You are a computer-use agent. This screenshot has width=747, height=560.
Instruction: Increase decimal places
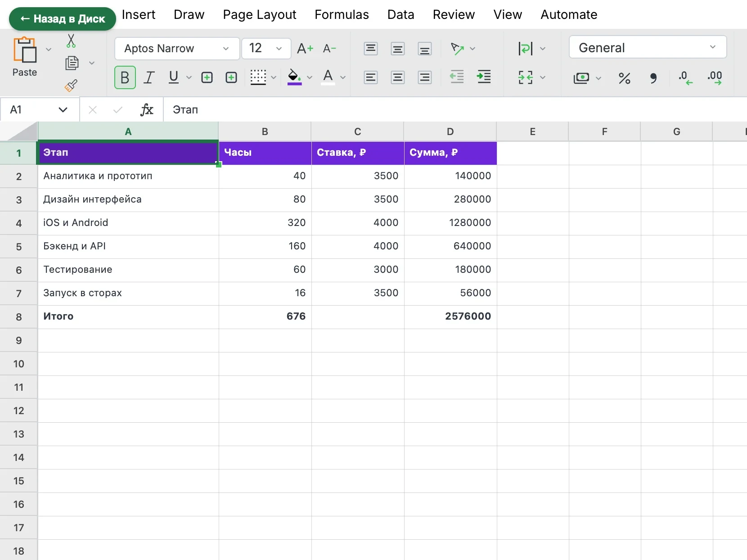tap(715, 78)
